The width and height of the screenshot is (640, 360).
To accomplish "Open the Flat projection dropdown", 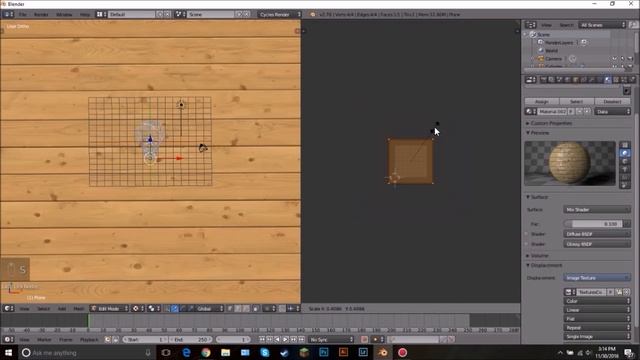I will tap(597, 319).
